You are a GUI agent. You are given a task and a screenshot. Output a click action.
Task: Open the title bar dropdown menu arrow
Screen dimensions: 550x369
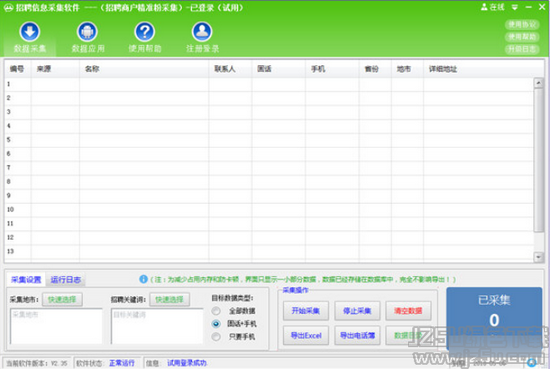[515, 7]
